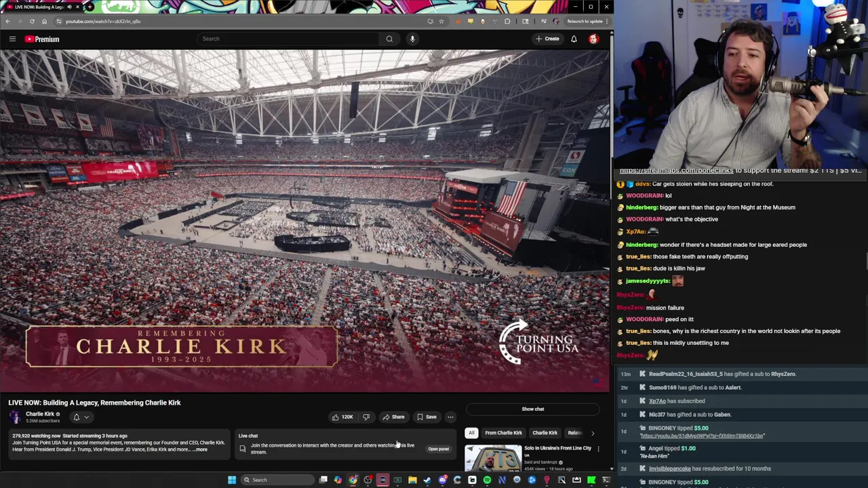The width and height of the screenshot is (868, 488).
Task: Open the browser home page icon
Action: click(x=44, y=21)
